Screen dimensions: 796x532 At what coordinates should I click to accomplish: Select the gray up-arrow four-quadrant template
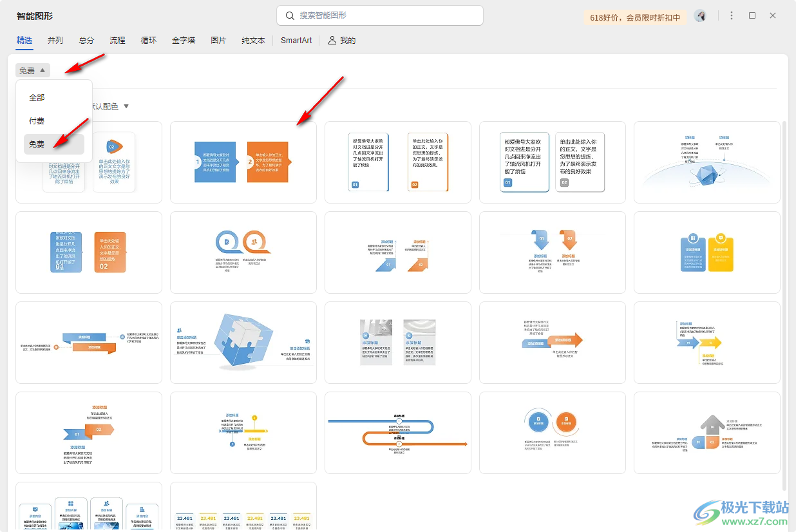click(707, 433)
